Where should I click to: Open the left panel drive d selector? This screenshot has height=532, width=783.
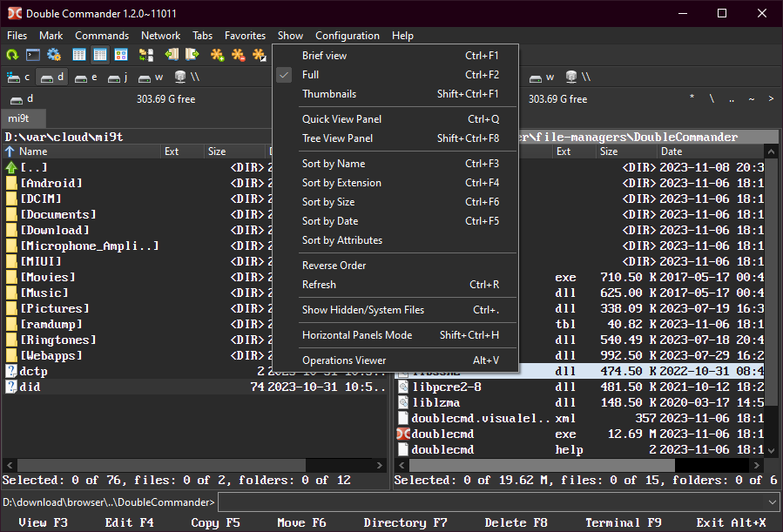click(x=21, y=99)
